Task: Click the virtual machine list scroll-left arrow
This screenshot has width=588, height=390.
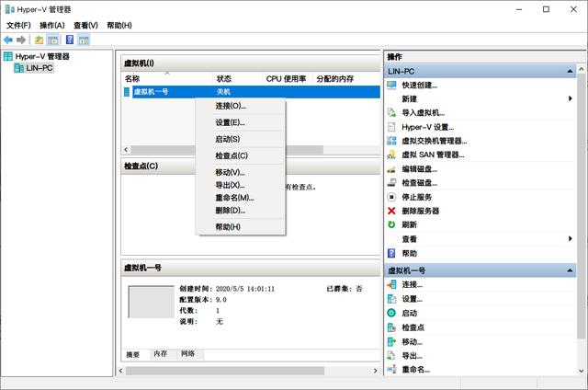Action: [x=126, y=149]
